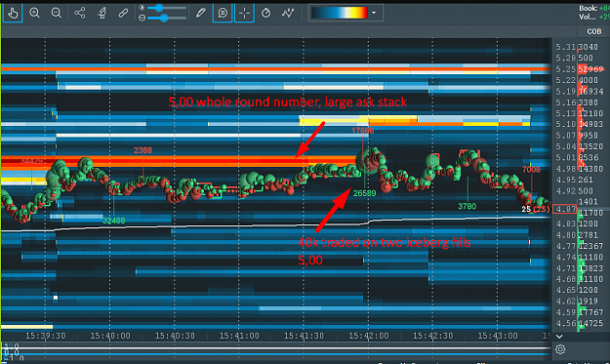Select price level 4.98
The height and width of the screenshot is (364, 610).
pyautogui.click(x=566, y=169)
